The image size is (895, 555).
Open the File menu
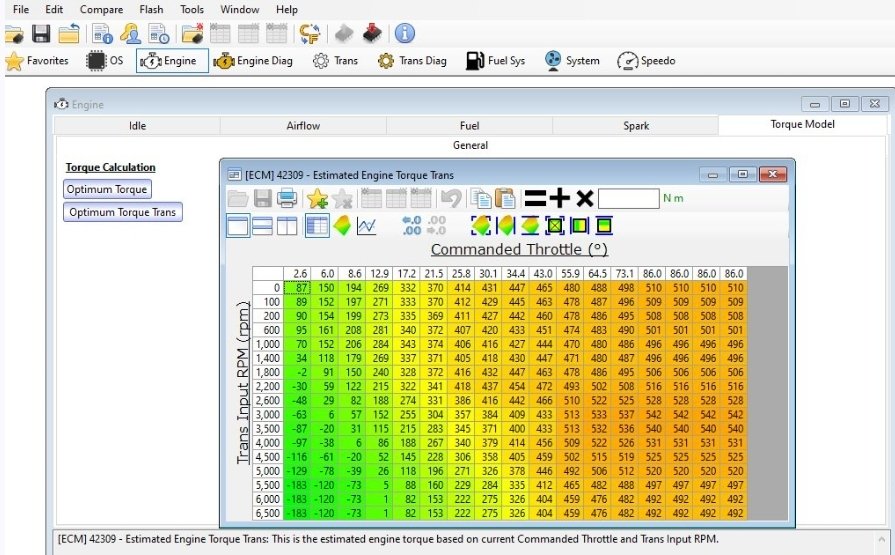(x=21, y=10)
